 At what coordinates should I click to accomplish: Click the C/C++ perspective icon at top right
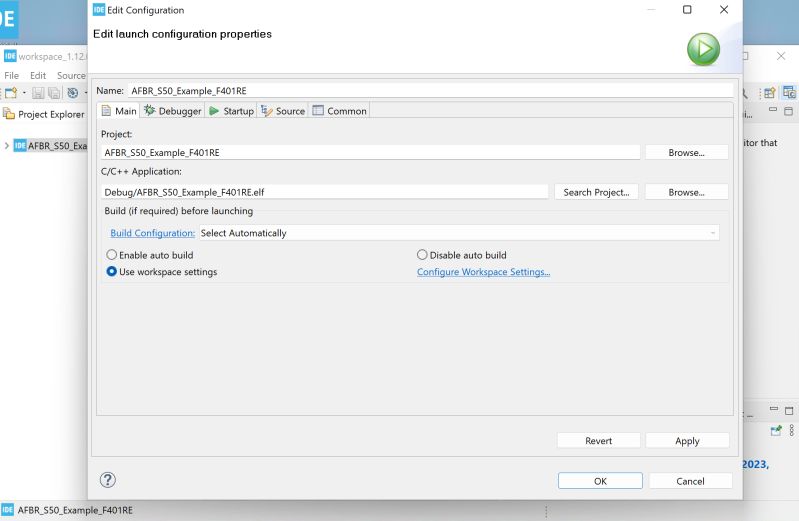click(789, 92)
